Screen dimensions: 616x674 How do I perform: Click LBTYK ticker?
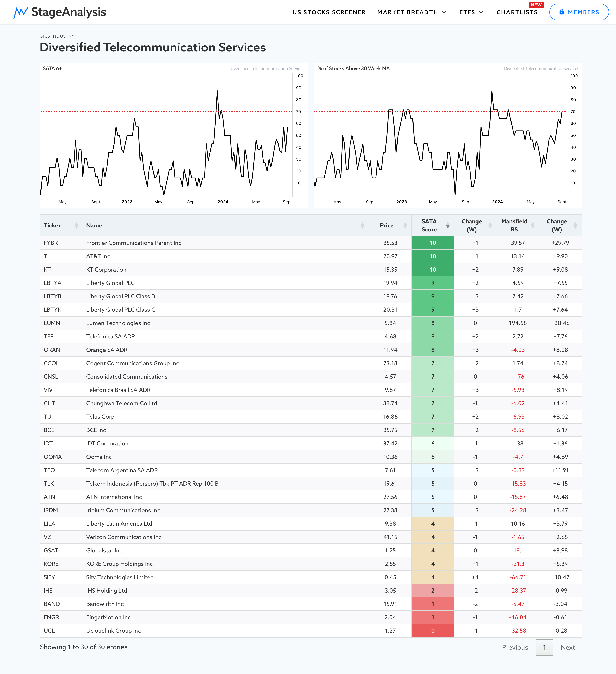point(52,310)
